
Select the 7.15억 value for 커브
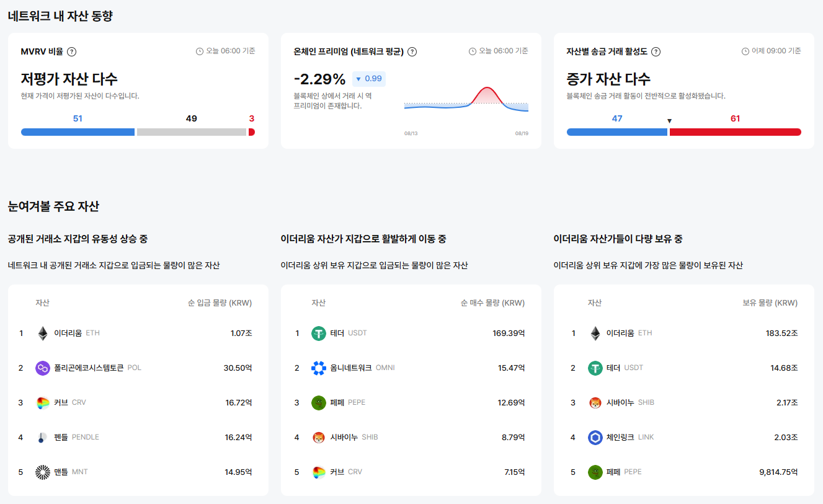click(515, 472)
